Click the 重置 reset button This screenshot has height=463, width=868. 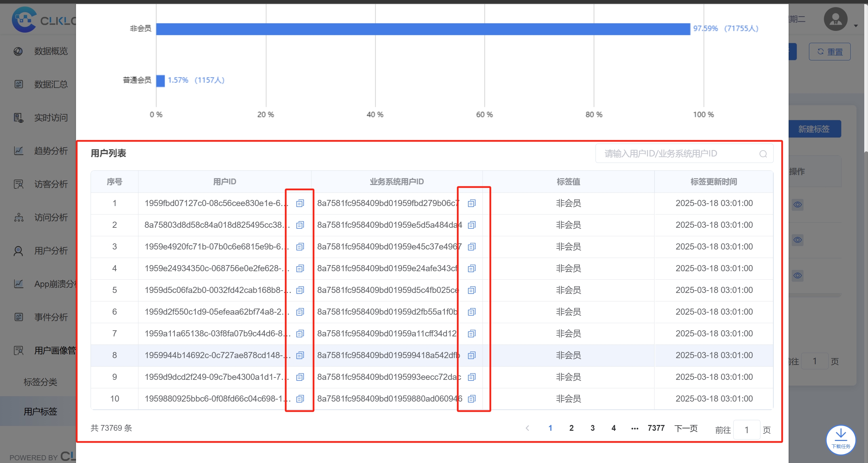(x=830, y=52)
